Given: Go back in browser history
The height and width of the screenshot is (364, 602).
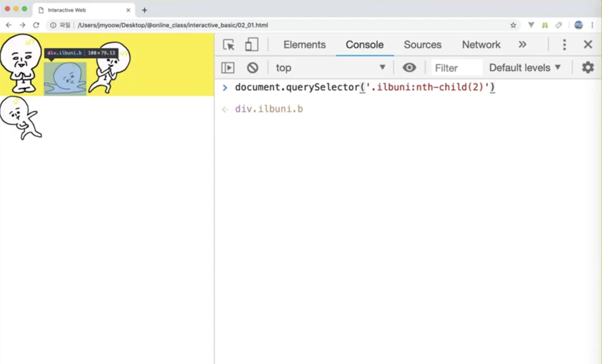Looking at the screenshot, I should [9, 25].
